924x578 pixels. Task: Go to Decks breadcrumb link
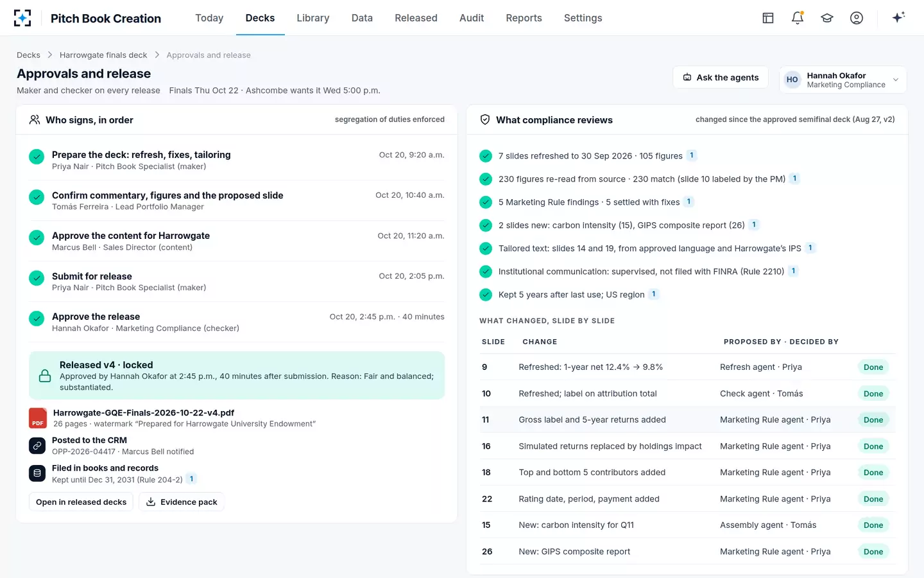(x=28, y=55)
